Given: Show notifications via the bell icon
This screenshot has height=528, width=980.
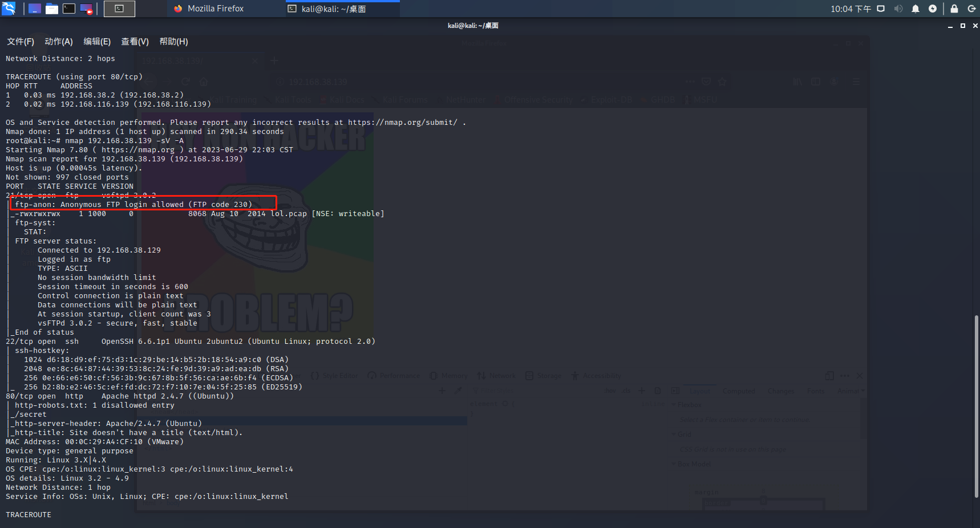Looking at the screenshot, I should click(916, 9).
